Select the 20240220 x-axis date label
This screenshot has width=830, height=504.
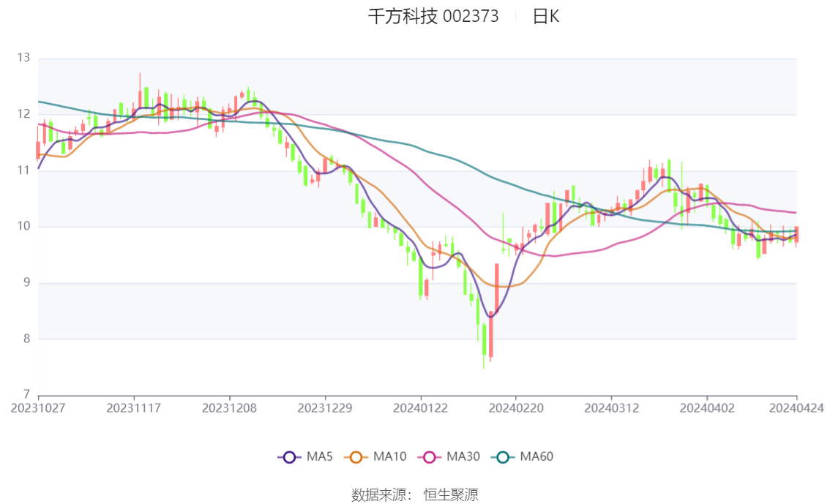pyautogui.click(x=515, y=408)
